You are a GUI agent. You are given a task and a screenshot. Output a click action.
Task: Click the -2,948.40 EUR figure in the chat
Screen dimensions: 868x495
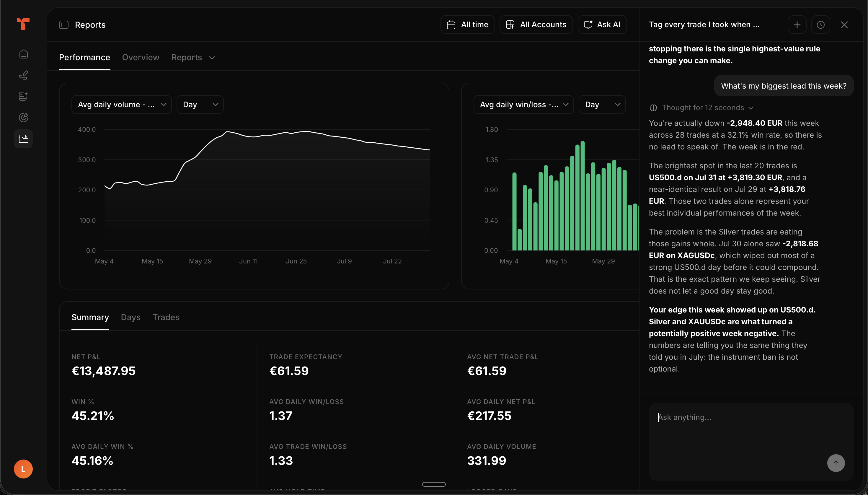tap(755, 123)
